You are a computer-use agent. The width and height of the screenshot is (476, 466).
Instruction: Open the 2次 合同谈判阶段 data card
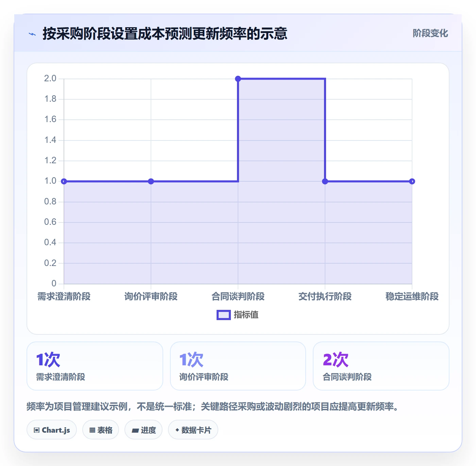click(381, 366)
